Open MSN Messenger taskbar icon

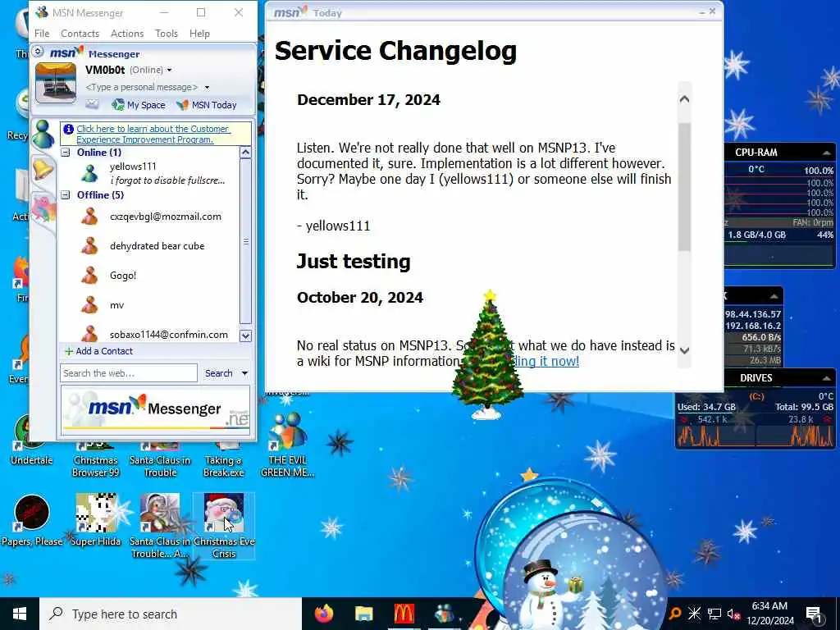[444, 614]
